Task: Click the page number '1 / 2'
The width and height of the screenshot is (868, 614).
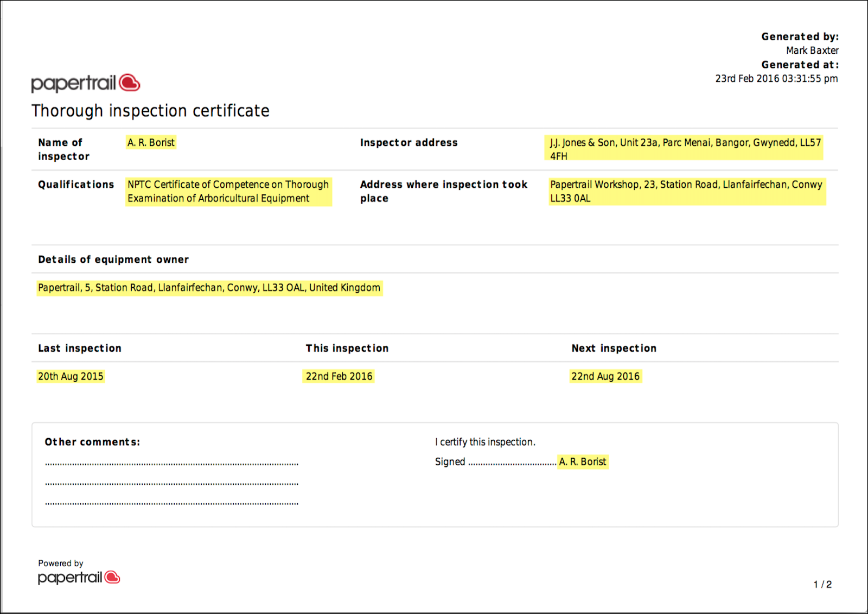Action: point(822,584)
